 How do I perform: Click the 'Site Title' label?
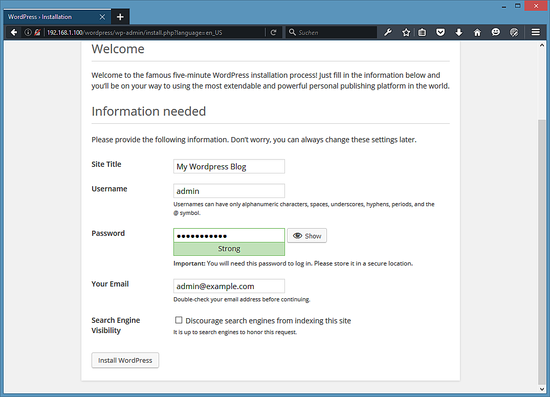point(106,164)
